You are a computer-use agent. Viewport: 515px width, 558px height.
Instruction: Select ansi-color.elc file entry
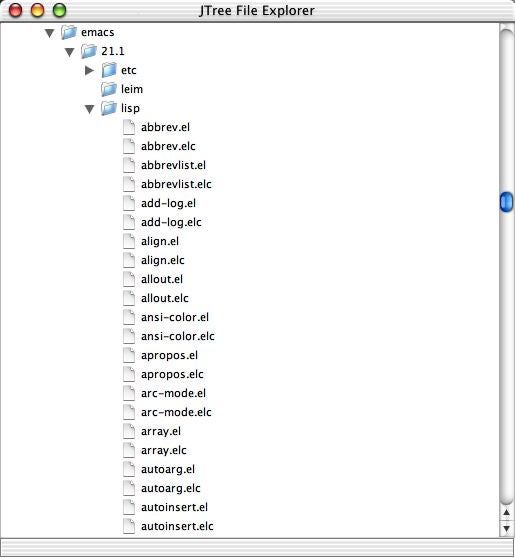(178, 336)
